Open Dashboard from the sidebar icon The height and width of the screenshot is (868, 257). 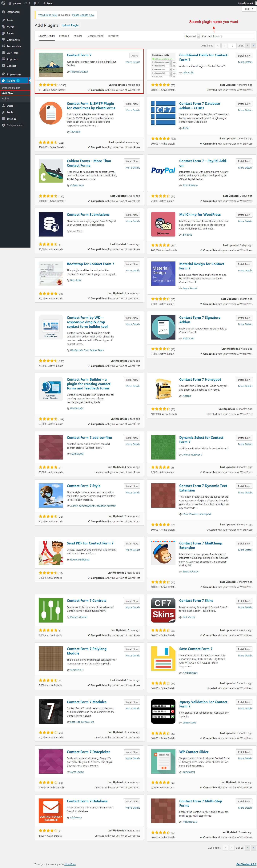(x=3, y=12)
